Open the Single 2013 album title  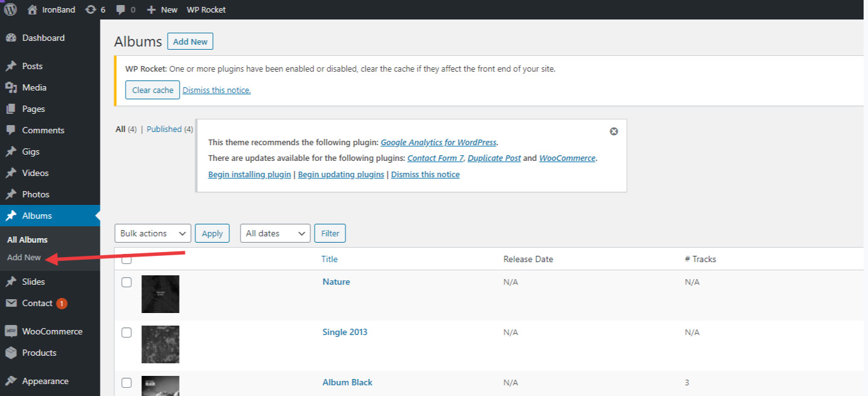345,332
